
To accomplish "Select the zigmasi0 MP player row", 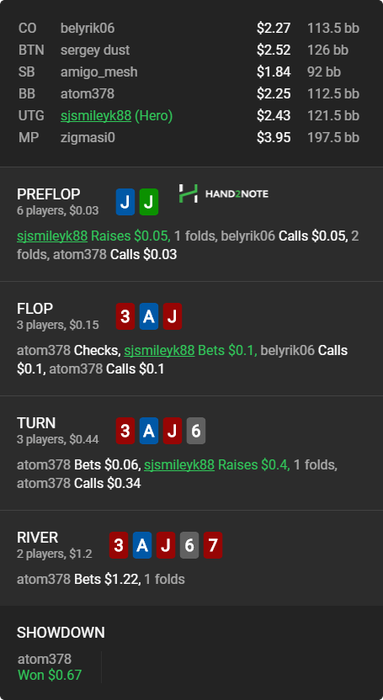I will [x=191, y=138].
